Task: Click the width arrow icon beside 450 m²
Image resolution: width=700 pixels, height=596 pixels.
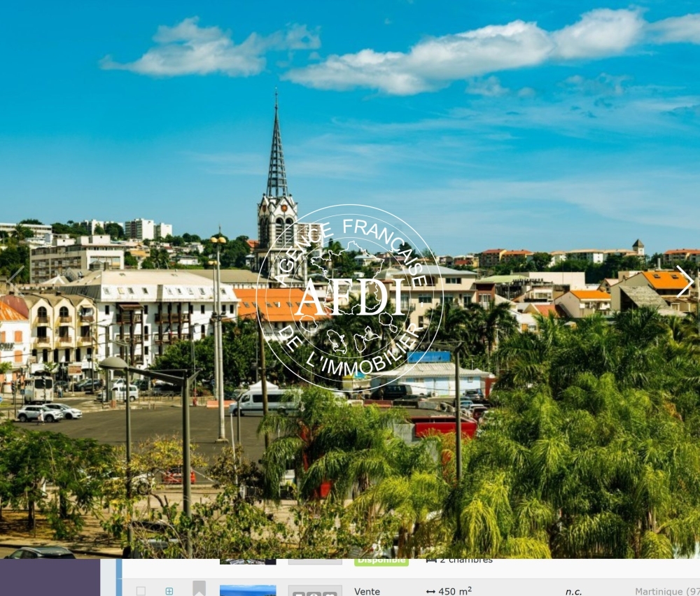Action: [x=430, y=592]
